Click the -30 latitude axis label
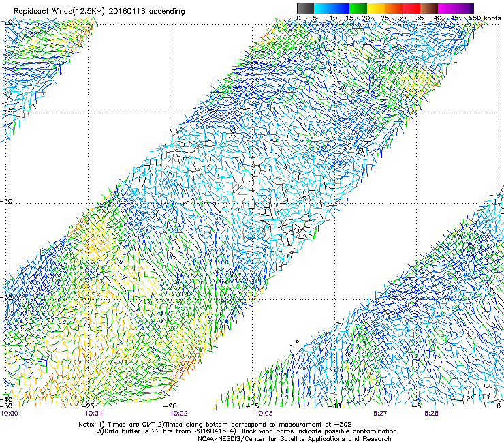The width and height of the screenshot is (504, 443). tap(7, 201)
